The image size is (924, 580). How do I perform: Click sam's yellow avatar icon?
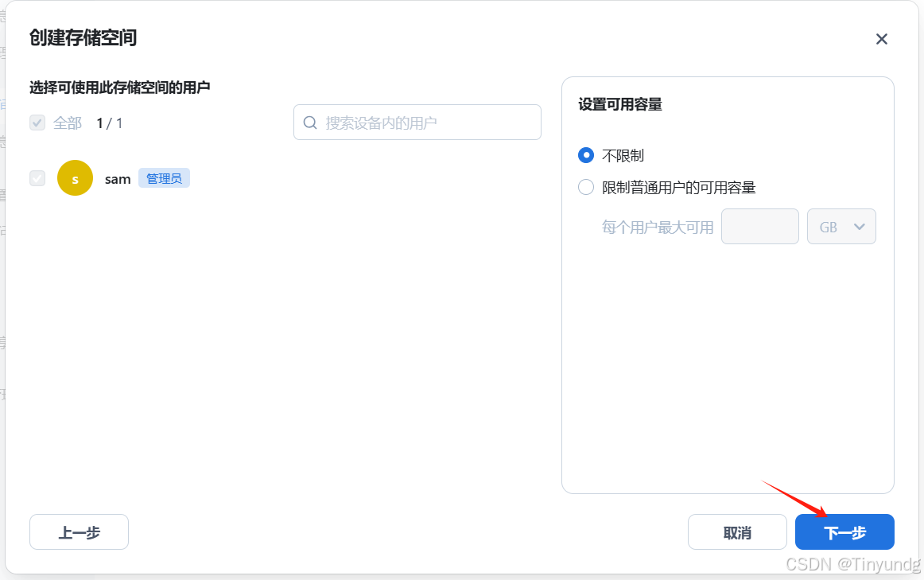point(75,177)
